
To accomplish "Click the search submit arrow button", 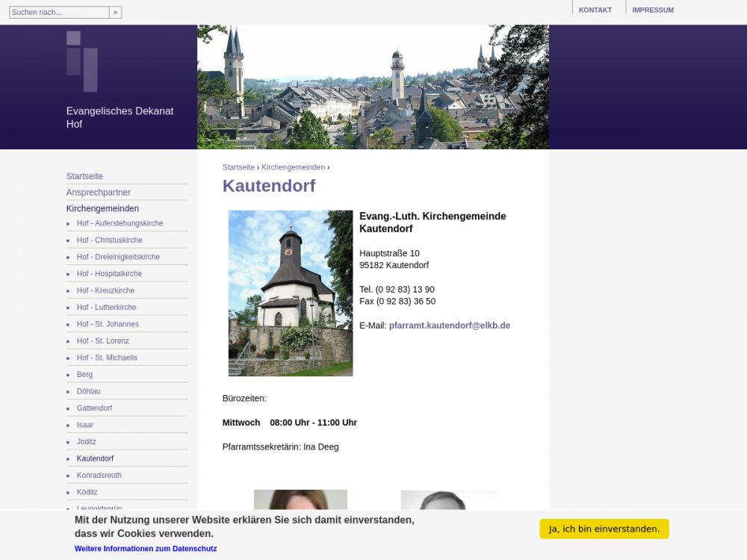I will pos(115,13).
